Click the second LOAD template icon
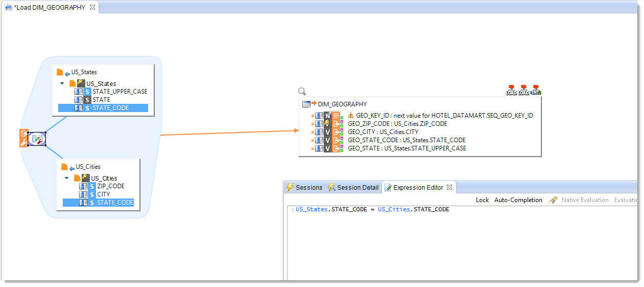The image size is (644, 287). pos(523,90)
